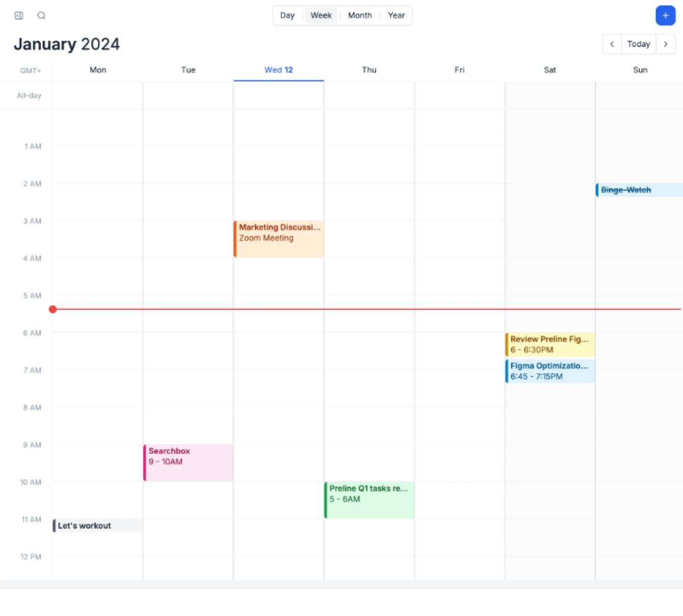Advance to next week with the right chevron
Screen dimensions: 683x616
[x=666, y=44]
